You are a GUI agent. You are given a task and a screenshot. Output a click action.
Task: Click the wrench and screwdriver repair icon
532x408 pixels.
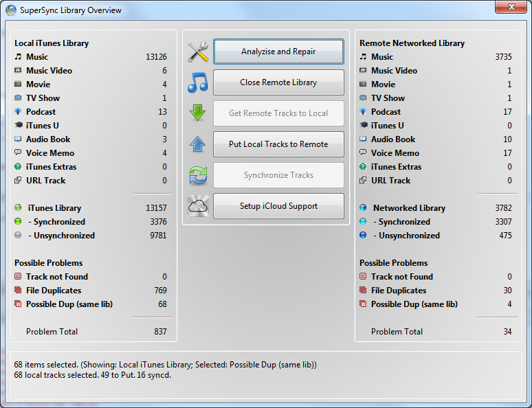click(x=198, y=52)
